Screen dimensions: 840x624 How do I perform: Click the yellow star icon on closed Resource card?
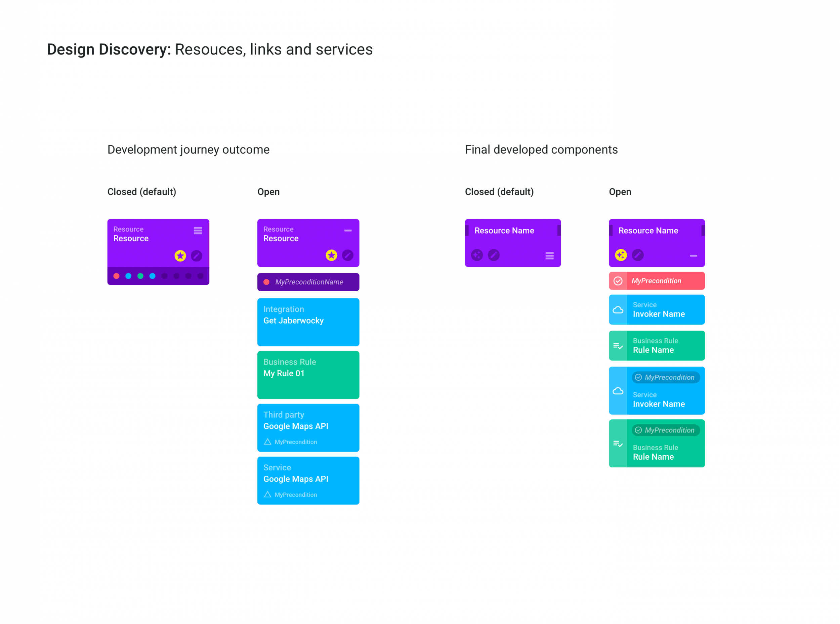(x=180, y=256)
